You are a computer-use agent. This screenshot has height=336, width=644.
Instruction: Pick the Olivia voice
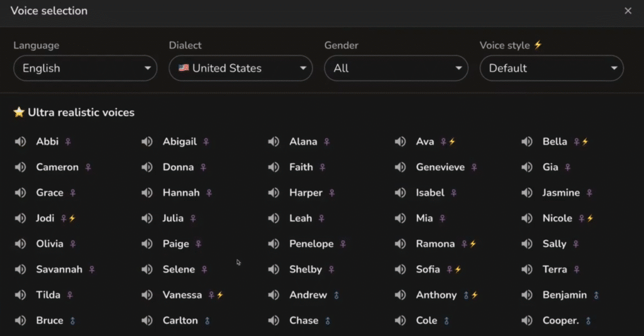click(50, 244)
